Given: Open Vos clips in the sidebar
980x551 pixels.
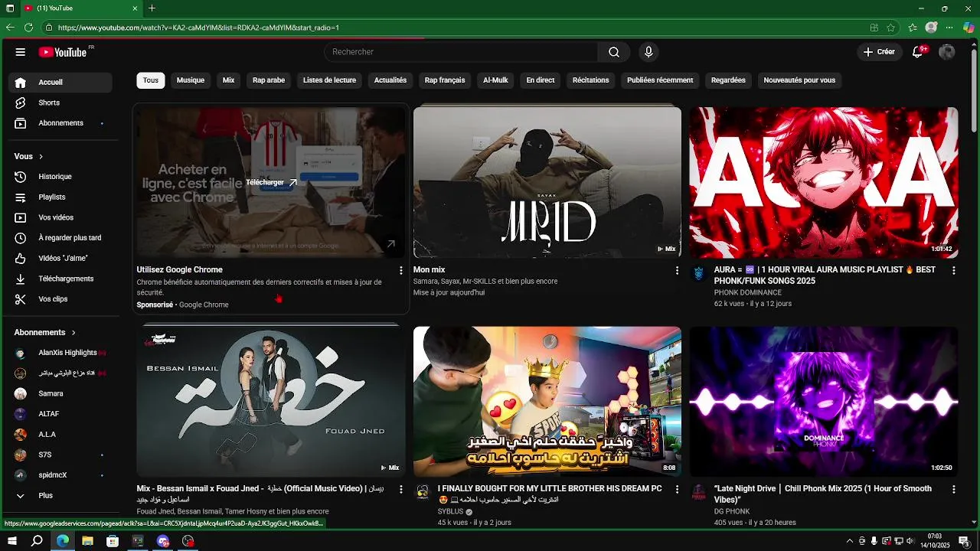Looking at the screenshot, I should (x=60, y=299).
